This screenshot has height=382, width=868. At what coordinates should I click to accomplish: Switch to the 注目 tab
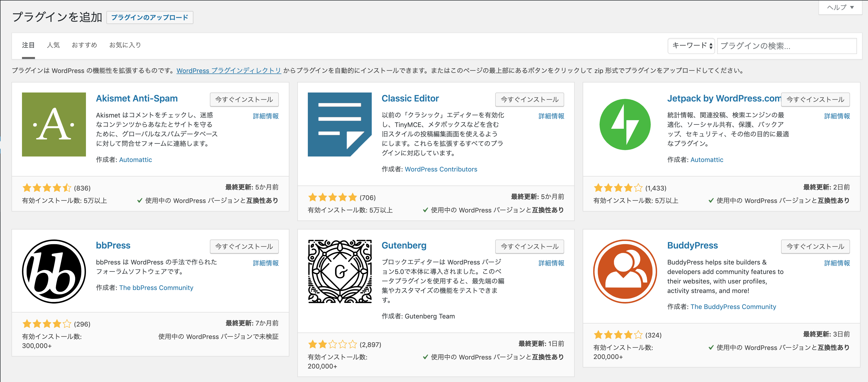click(28, 45)
